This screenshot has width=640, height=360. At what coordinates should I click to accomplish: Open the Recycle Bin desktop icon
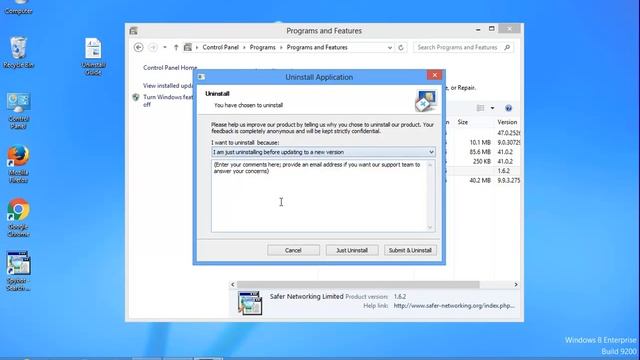tap(18, 52)
